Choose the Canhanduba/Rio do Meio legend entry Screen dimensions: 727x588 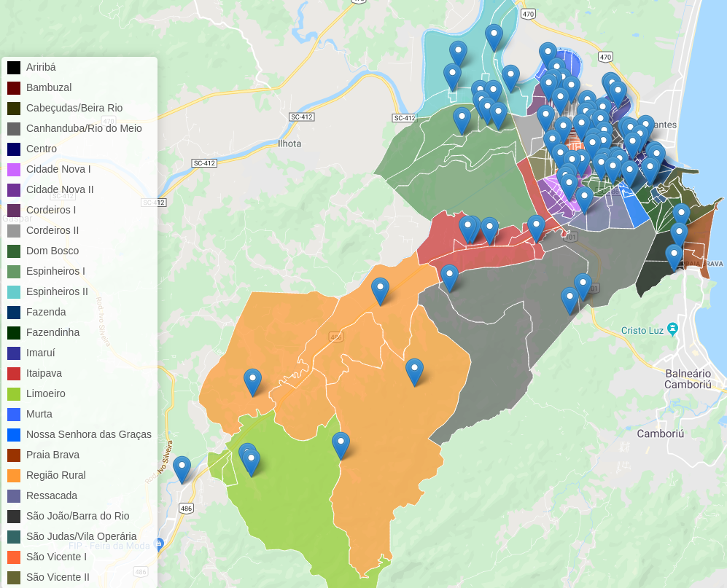click(x=84, y=128)
